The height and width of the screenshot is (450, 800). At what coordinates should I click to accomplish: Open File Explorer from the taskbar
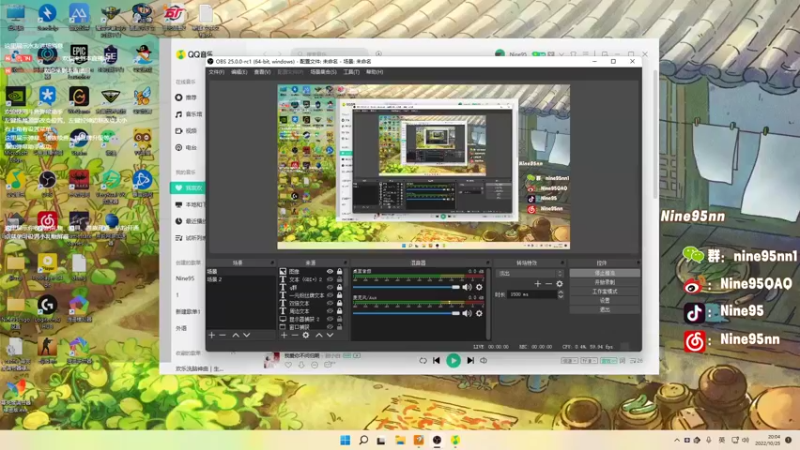pyautogui.click(x=400, y=440)
